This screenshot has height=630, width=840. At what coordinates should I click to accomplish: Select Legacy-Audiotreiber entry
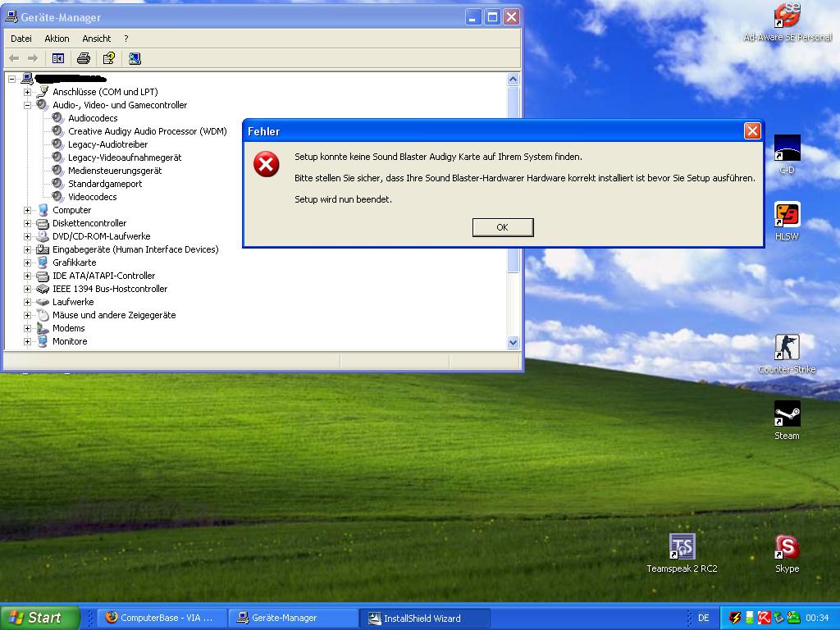107,144
